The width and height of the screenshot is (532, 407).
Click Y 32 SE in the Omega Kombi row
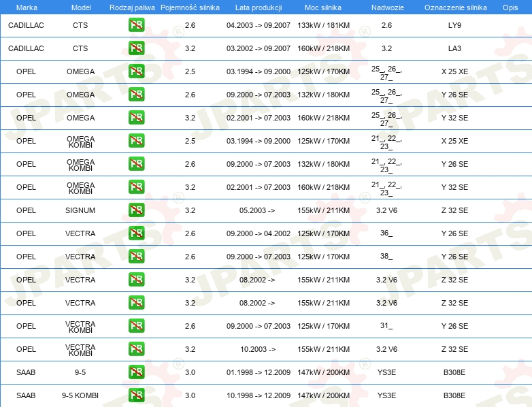(x=454, y=186)
